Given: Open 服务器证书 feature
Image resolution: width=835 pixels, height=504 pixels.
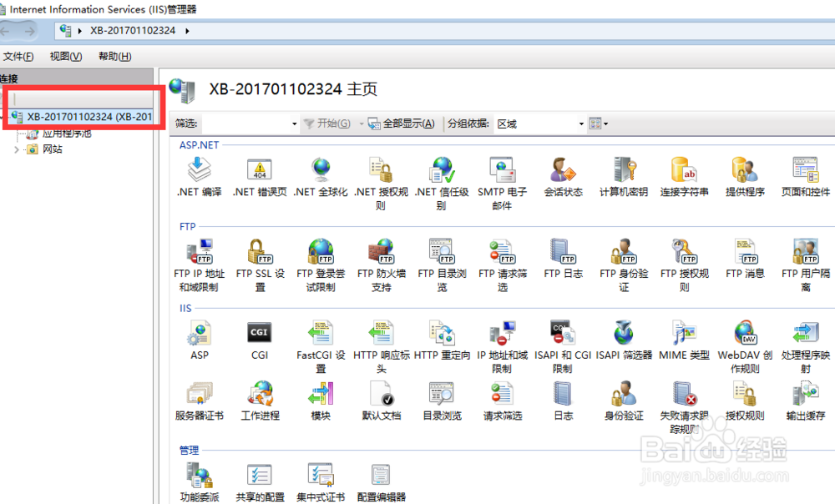Looking at the screenshot, I should point(200,401).
